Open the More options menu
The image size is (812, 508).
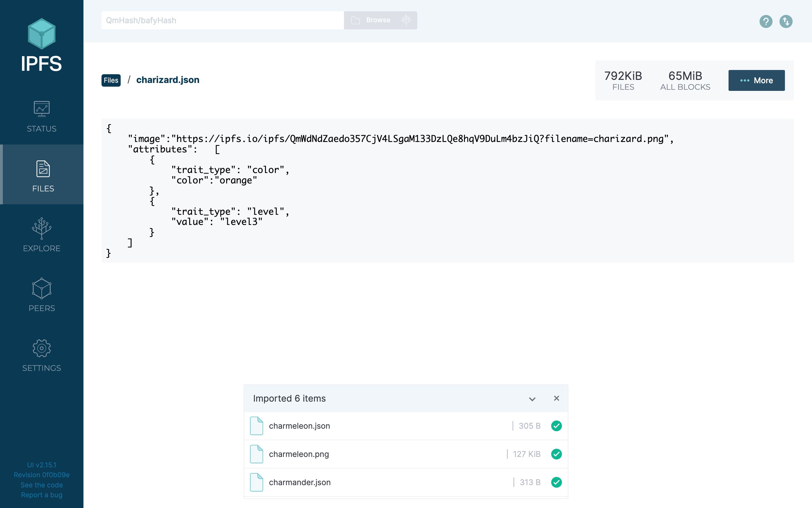(756, 80)
